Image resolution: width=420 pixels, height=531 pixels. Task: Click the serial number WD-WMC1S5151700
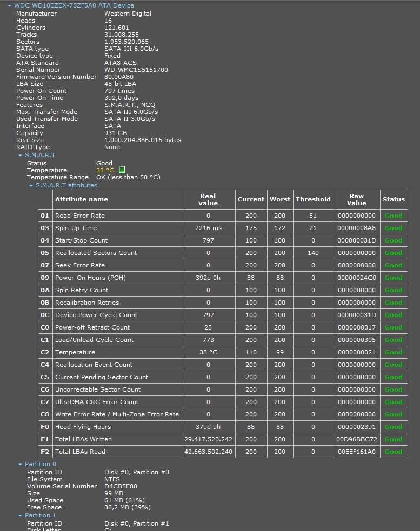tap(136, 70)
